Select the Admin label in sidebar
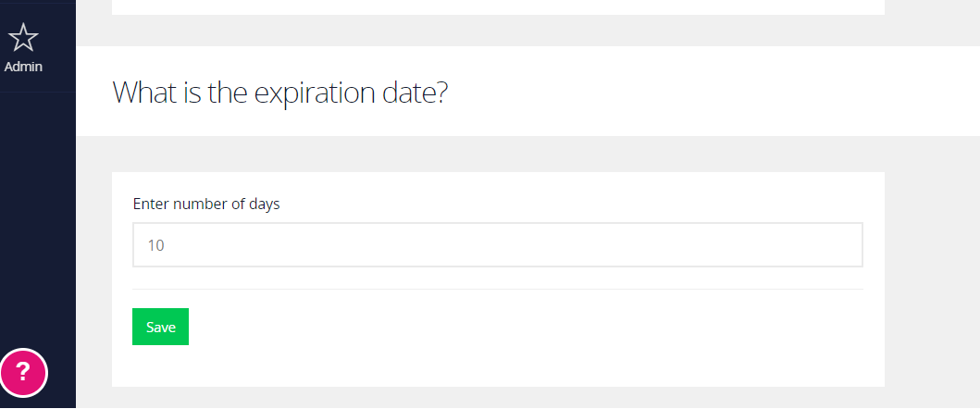The image size is (980, 409). point(23,67)
